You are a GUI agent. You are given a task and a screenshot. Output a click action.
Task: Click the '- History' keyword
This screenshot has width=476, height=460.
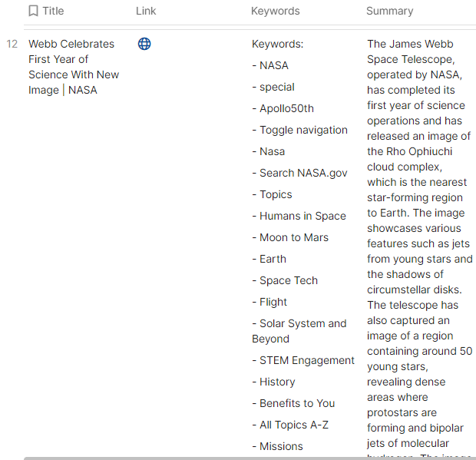273,382
